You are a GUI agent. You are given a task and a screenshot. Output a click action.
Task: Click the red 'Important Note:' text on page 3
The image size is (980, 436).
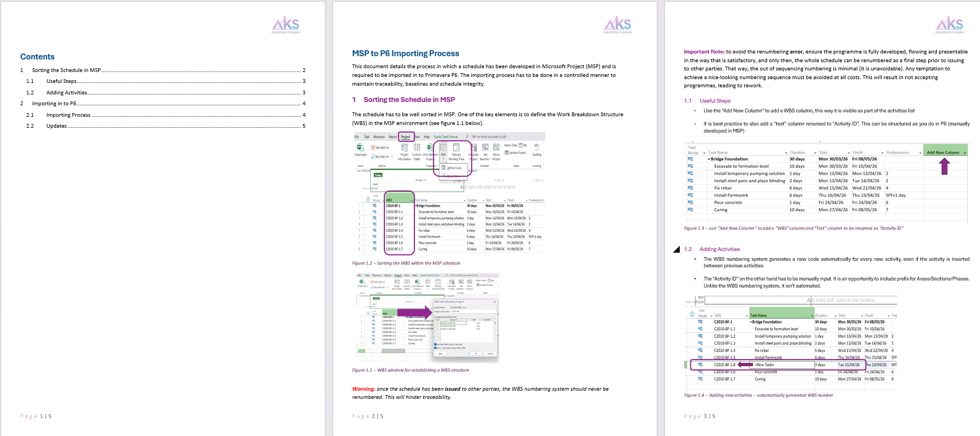pyautogui.click(x=704, y=52)
